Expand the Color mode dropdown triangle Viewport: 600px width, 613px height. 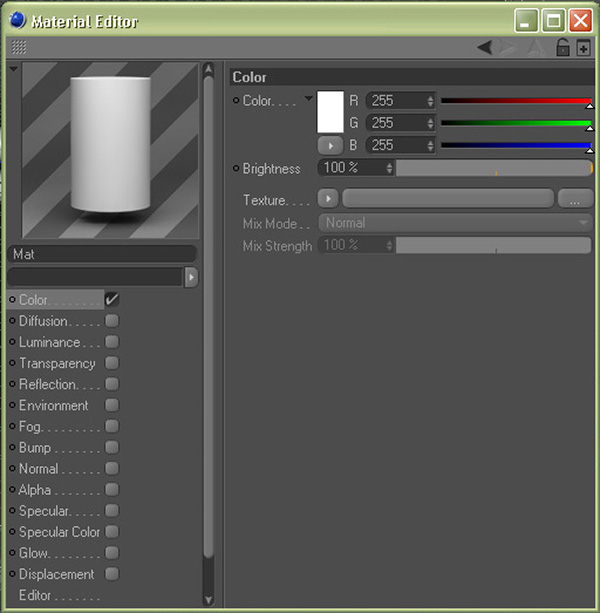[x=309, y=98]
